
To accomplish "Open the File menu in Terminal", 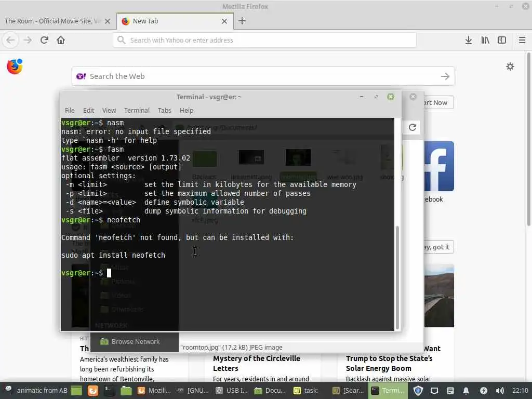I will [70, 110].
